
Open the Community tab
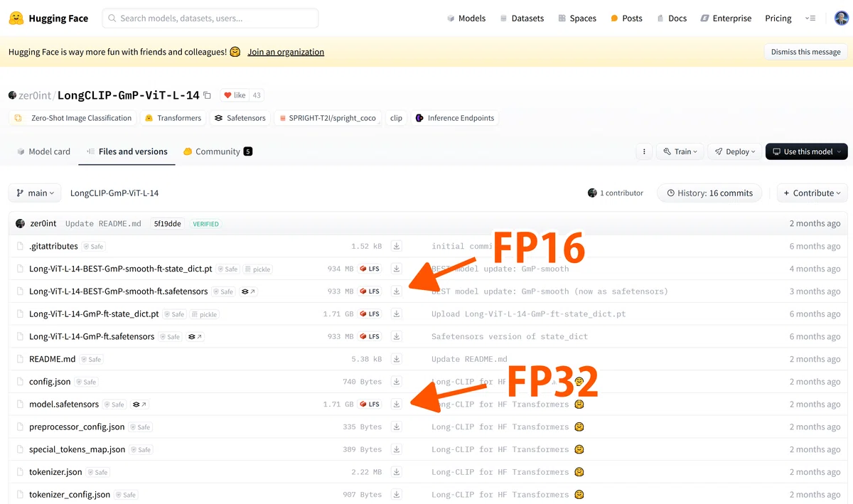(x=218, y=151)
